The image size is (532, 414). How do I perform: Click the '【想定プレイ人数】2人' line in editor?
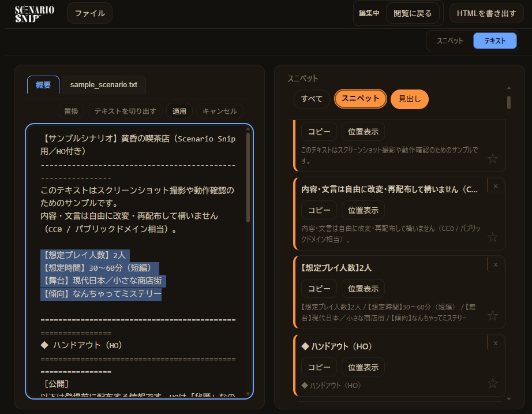coord(85,255)
